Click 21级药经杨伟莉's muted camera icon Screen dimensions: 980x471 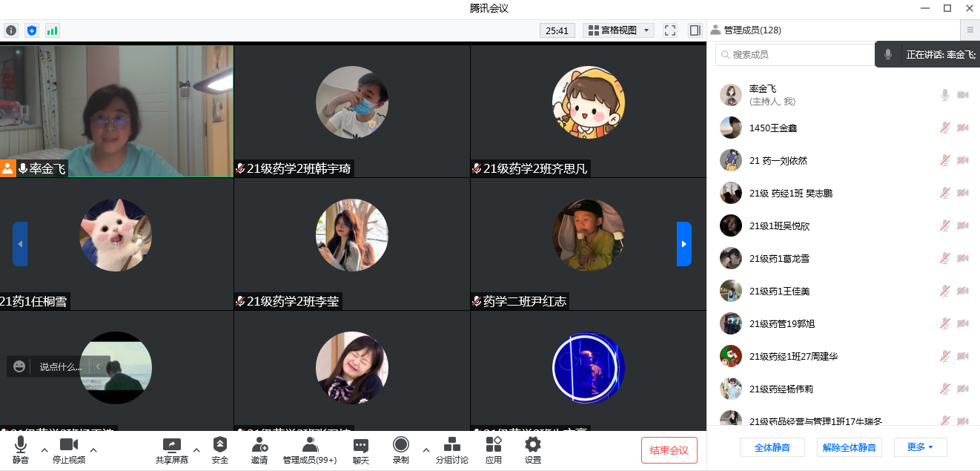963,389
